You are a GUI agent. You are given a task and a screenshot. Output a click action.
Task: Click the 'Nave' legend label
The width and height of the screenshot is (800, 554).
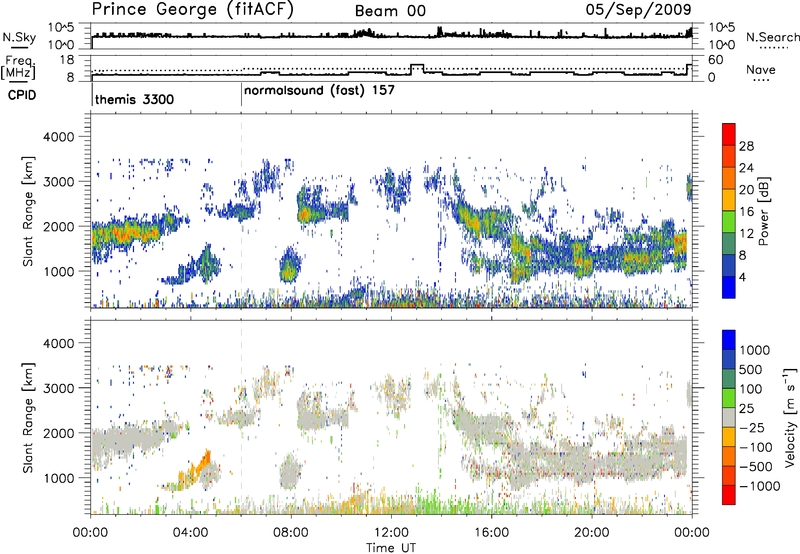tap(761, 69)
